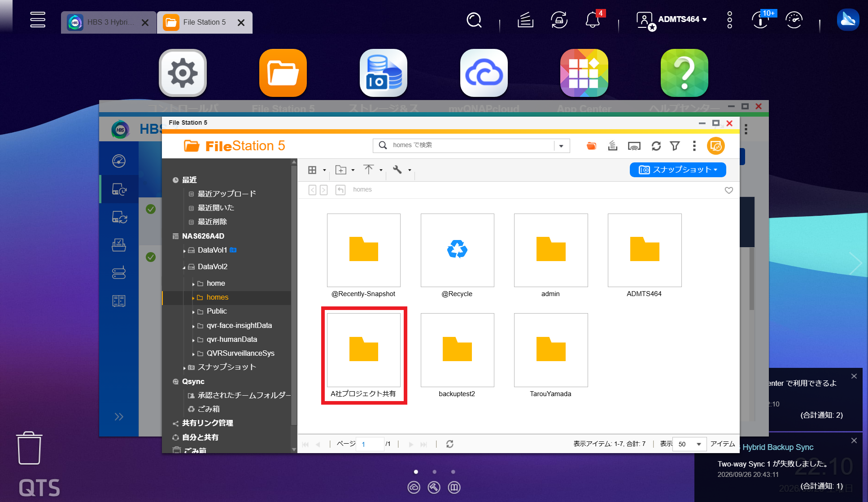This screenshot has height=502, width=868.
Task: Add homes to favorites heart icon
Action: pos(729,190)
